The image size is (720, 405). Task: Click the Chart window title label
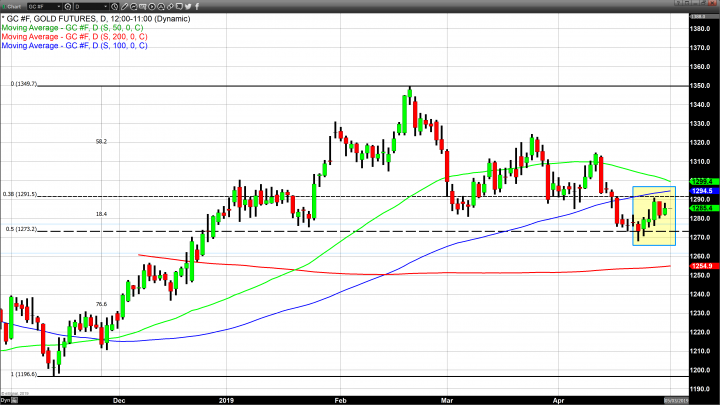tap(14, 6)
